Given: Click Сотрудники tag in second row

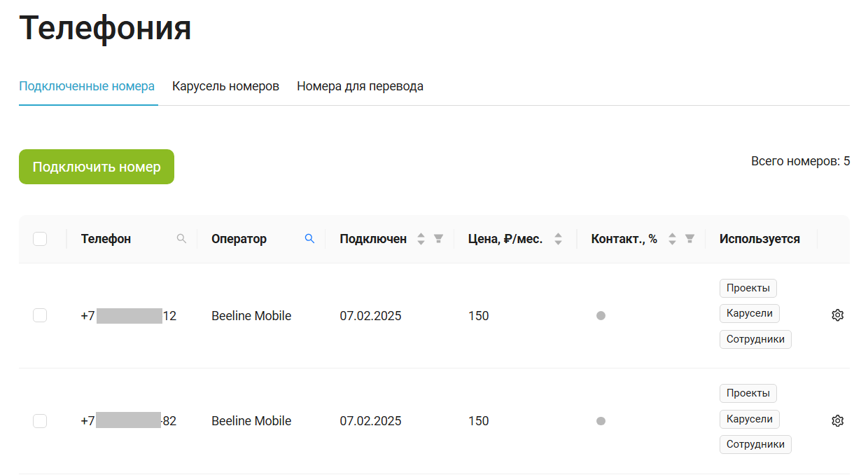Looking at the screenshot, I should [x=755, y=444].
